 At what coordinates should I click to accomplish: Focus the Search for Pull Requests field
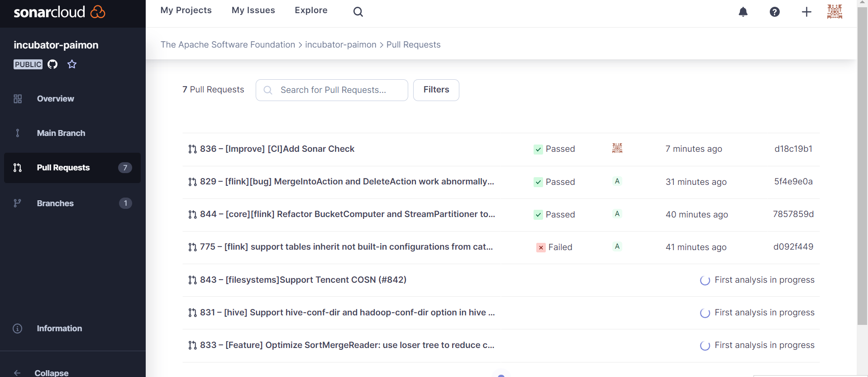[x=332, y=90]
